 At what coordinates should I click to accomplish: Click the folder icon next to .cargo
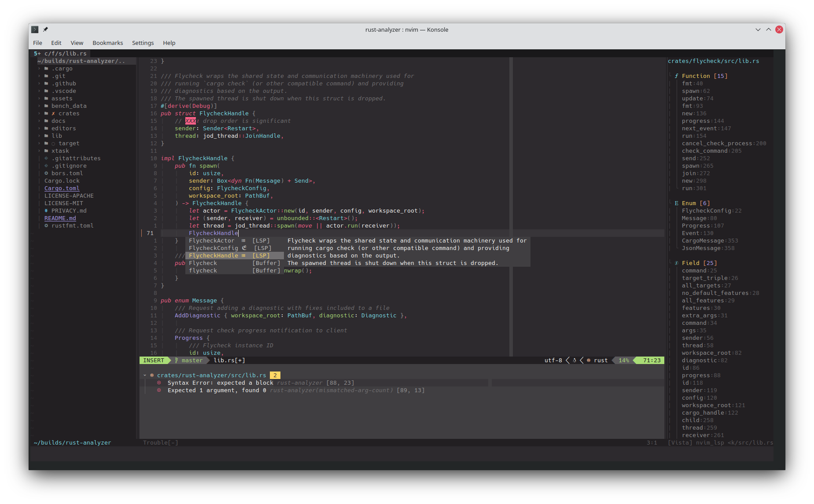point(46,69)
